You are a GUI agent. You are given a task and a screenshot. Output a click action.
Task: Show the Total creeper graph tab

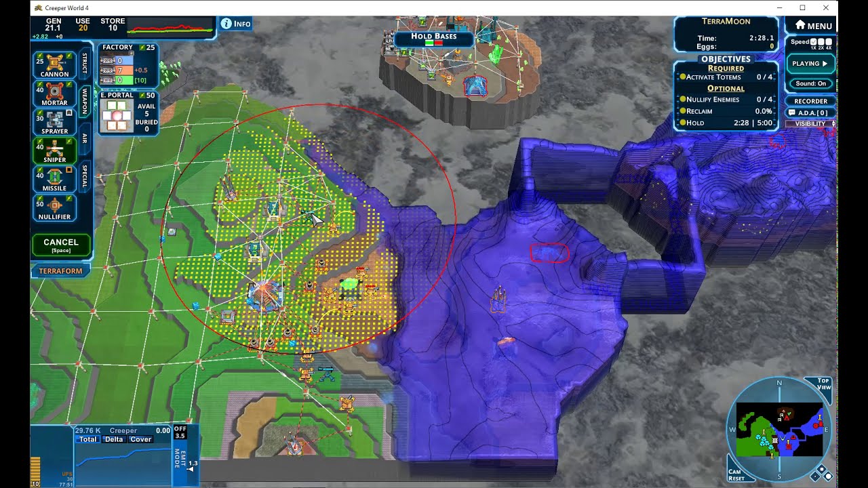coord(88,439)
